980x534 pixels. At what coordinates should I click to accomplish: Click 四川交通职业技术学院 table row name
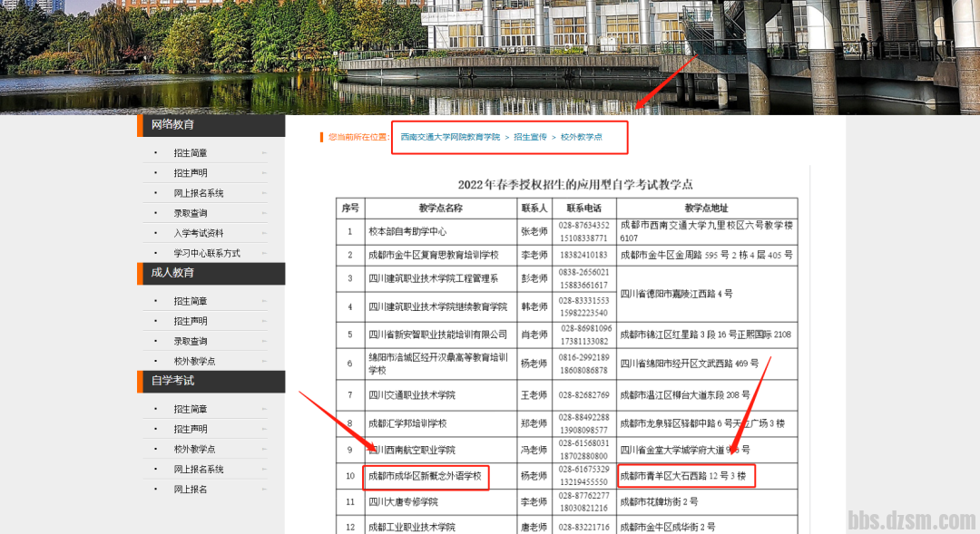[x=412, y=395]
